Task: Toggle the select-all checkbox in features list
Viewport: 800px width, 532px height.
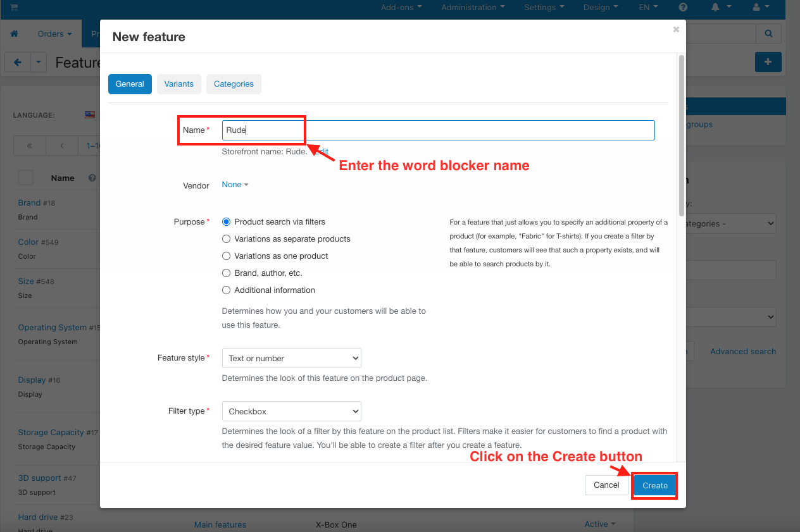Action: 25,178
